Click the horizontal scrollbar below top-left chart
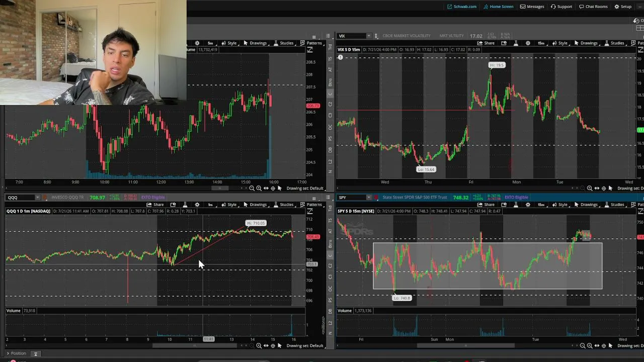Viewport: 644px width, 362px height. click(x=219, y=188)
